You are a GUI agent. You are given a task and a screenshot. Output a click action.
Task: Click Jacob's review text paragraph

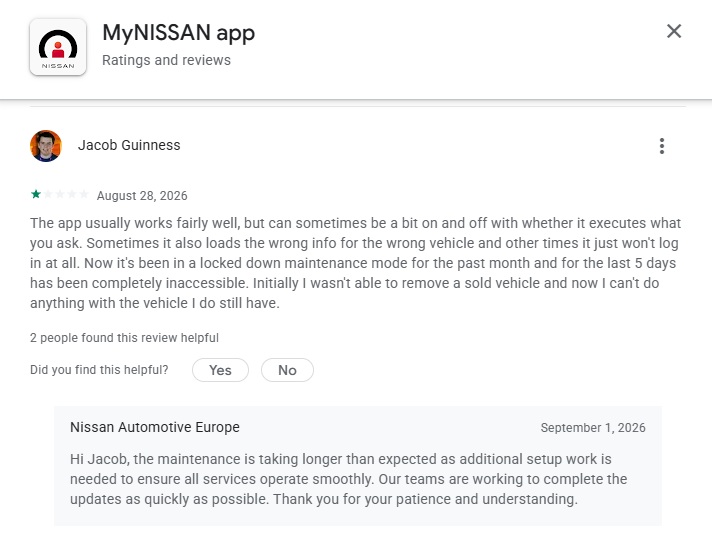coord(356,263)
